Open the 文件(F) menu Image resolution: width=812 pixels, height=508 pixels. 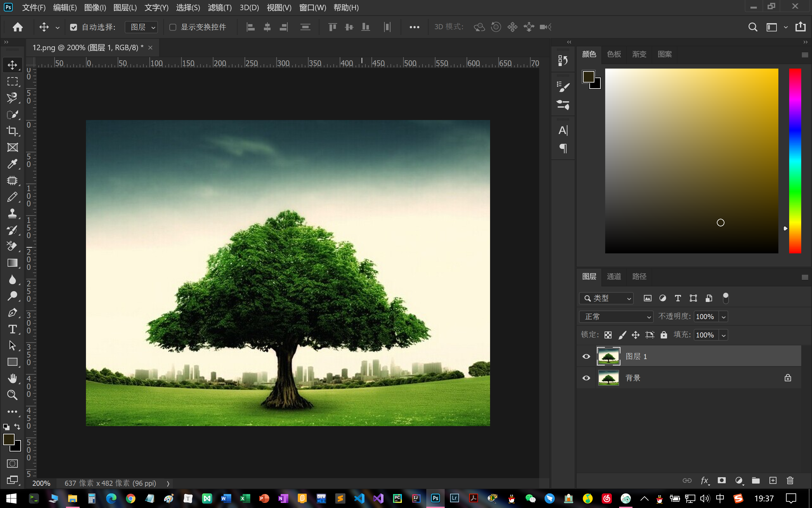34,7
